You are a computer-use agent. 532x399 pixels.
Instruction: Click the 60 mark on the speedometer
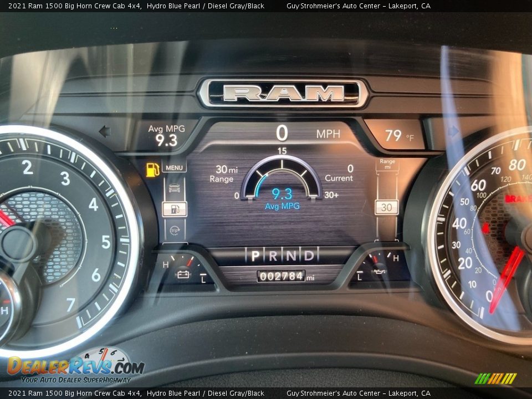coord(478,185)
